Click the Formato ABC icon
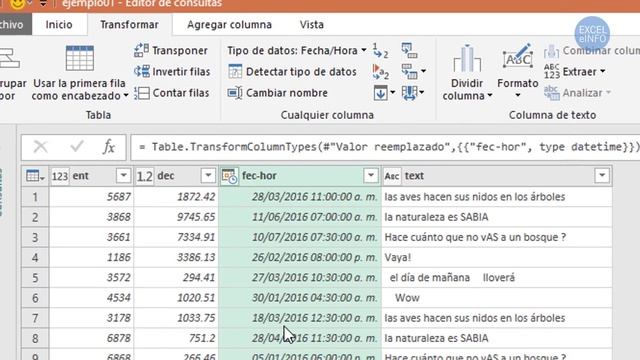Image resolution: width=640 pixels, height=360 pixels. [518, 57]
